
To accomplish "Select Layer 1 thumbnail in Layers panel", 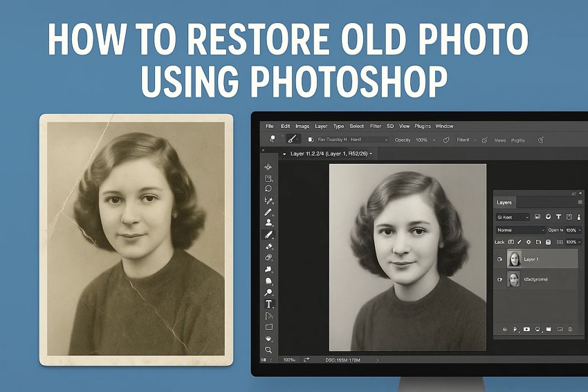I will pos(514,259).
